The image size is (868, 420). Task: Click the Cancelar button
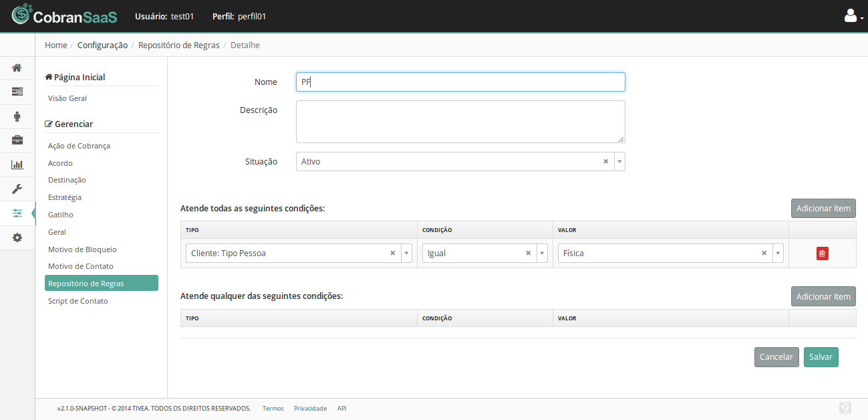(776, 357)
